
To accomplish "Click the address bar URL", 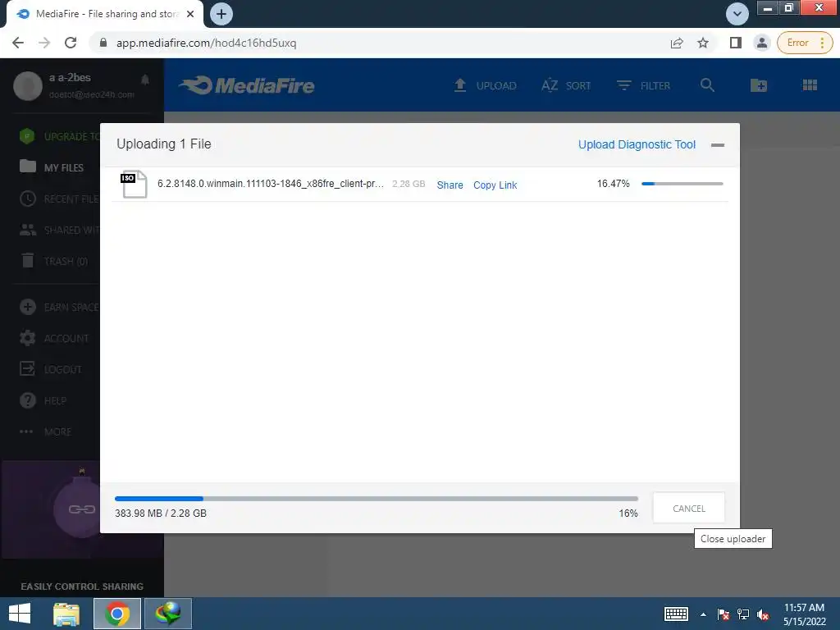I will 206,43.
